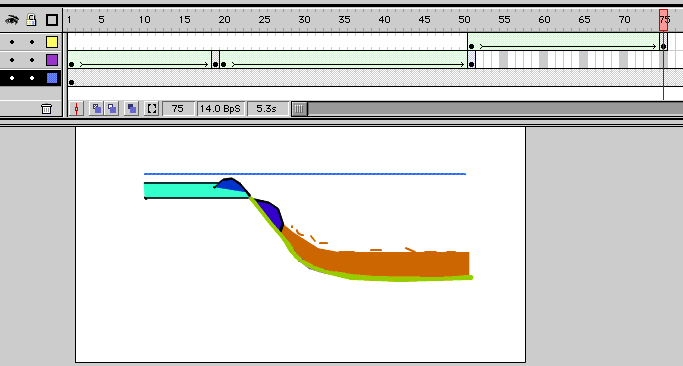
Task: Select keyframe at frame 51 on yellow layer
Action: (x=471, y=46)
